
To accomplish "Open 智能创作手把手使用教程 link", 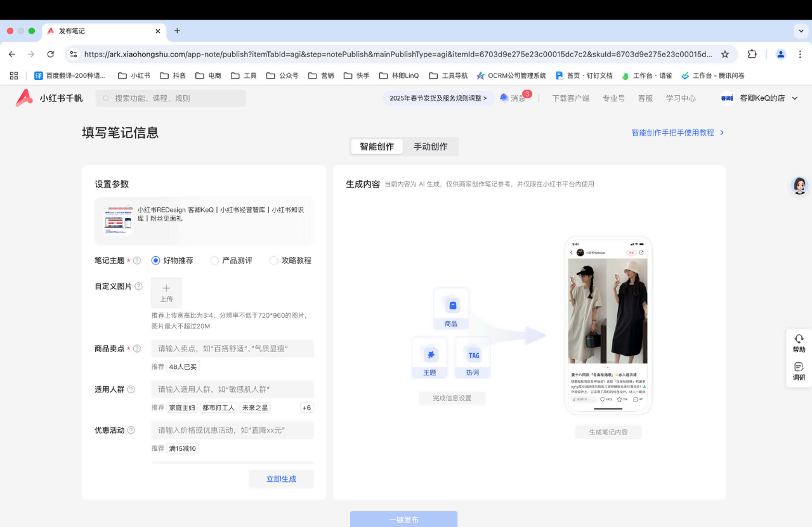I will (678, 133).
